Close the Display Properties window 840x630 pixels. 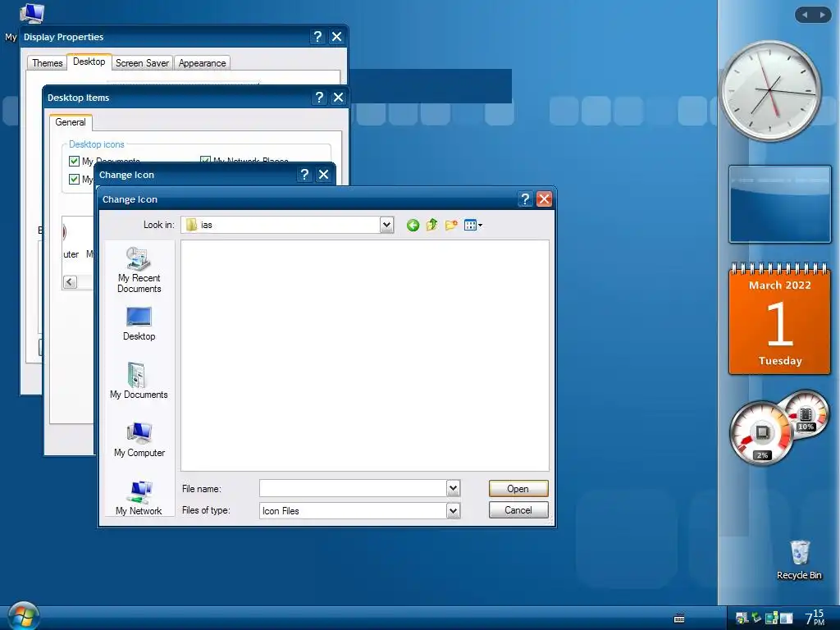pos(336,36)
